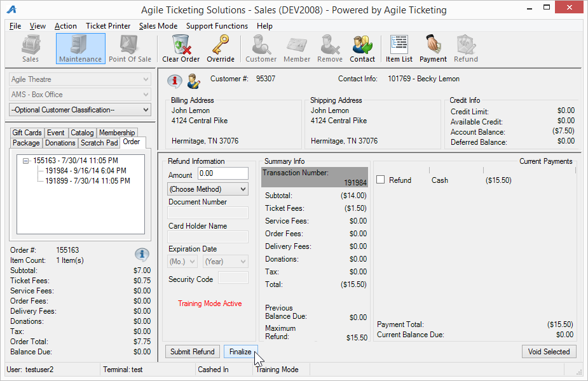Collapse the order 155163 tree node

click(26, 161)
